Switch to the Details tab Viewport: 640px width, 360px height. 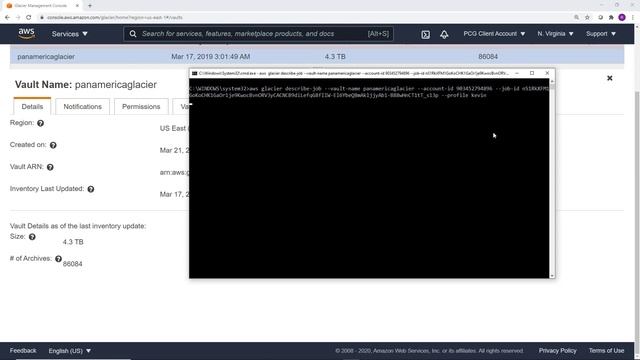coord(32,107)
